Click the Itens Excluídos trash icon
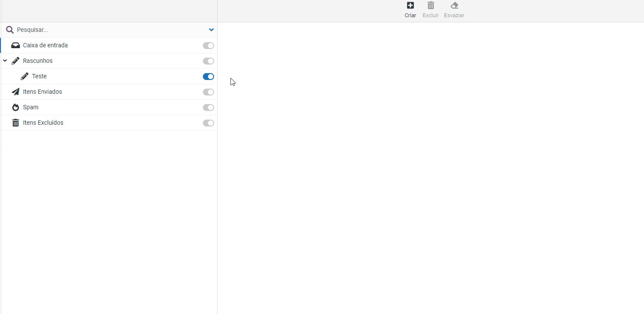The image size is (644, 314). [16, 123]
